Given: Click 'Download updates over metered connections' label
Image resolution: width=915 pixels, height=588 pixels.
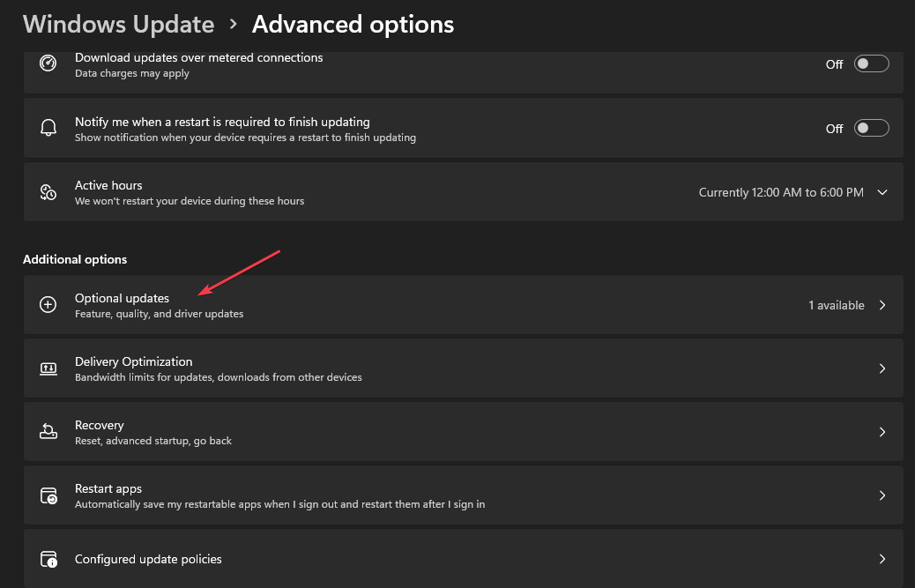Looking at the screenshot, I should click(x=198, y=57).
